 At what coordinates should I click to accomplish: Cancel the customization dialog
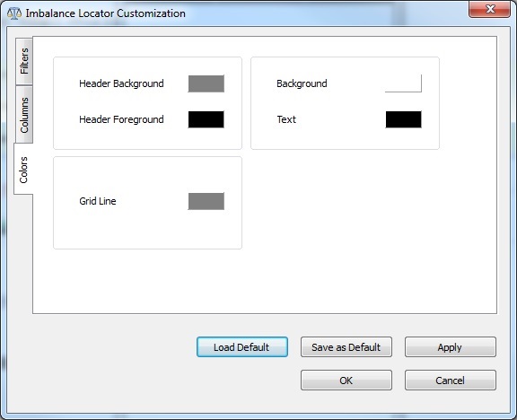pos(451,381)
